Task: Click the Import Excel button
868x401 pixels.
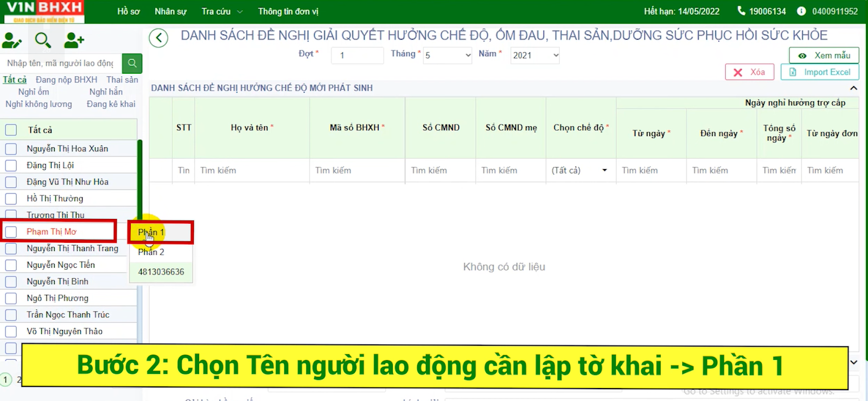Action: click(820, 72)
